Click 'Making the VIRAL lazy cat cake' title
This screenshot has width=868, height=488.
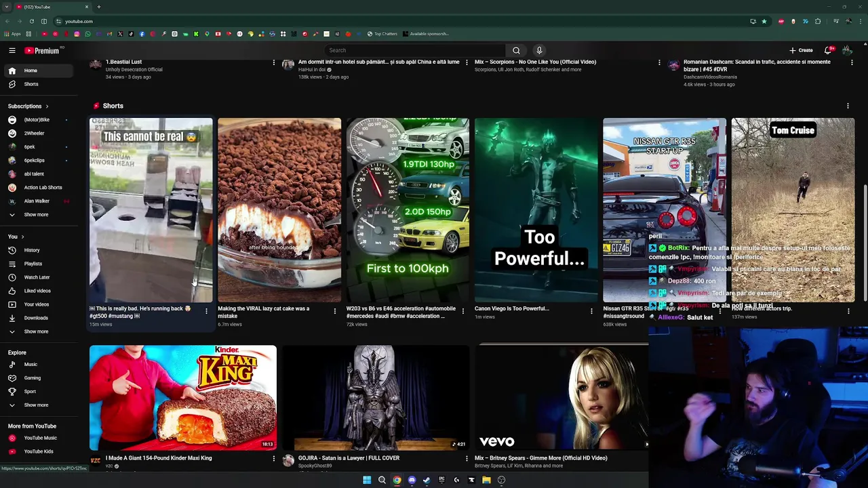tap(263, 312)
